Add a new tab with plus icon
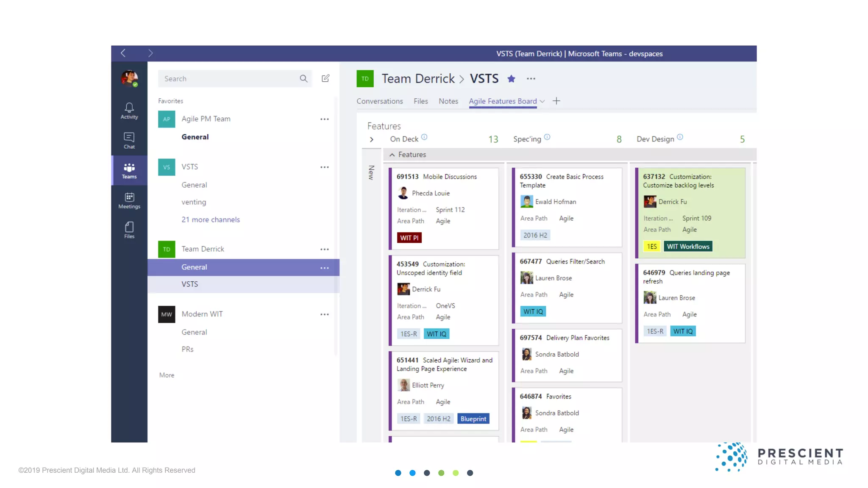 point(556,101)
